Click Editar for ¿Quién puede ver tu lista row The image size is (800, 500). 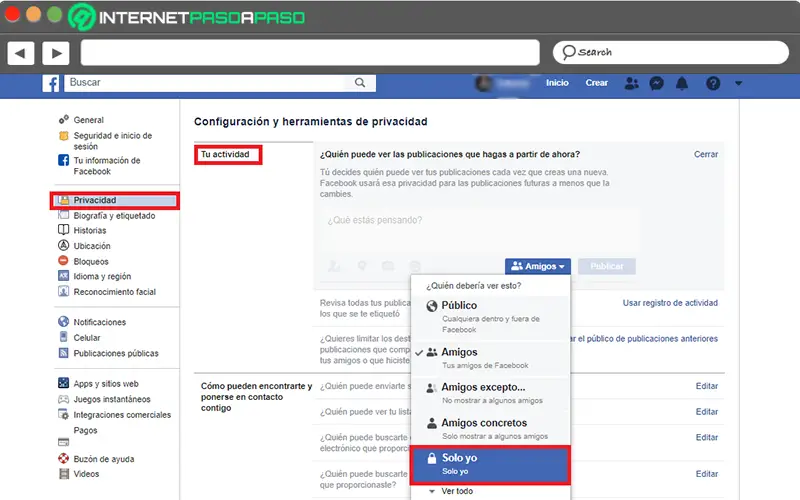pyautogui.click(x=707, y=412)
